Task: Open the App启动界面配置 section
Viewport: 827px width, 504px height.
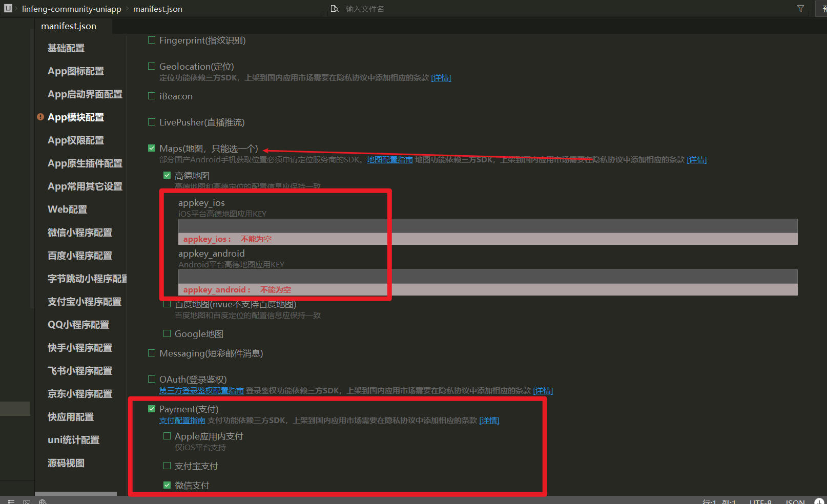Action: click(85, 94)
